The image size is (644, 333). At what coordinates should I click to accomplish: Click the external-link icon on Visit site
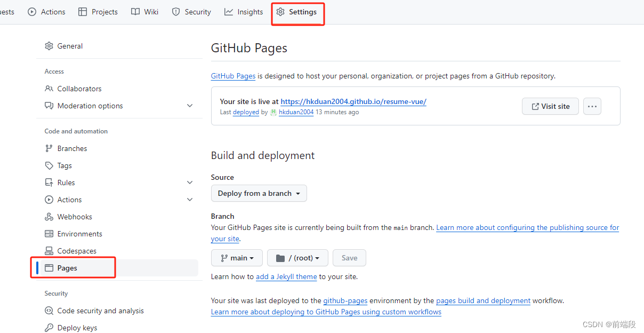point(535,106)
